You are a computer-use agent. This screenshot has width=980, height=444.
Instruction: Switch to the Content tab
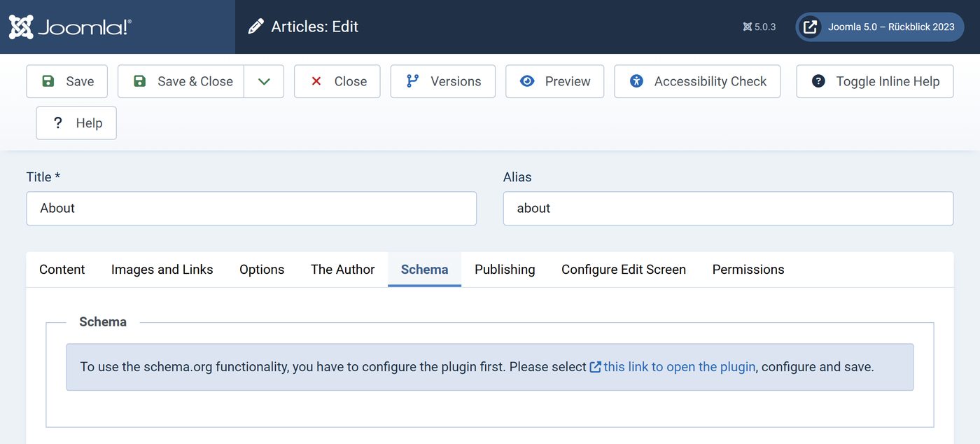click(x=62, y=270)
